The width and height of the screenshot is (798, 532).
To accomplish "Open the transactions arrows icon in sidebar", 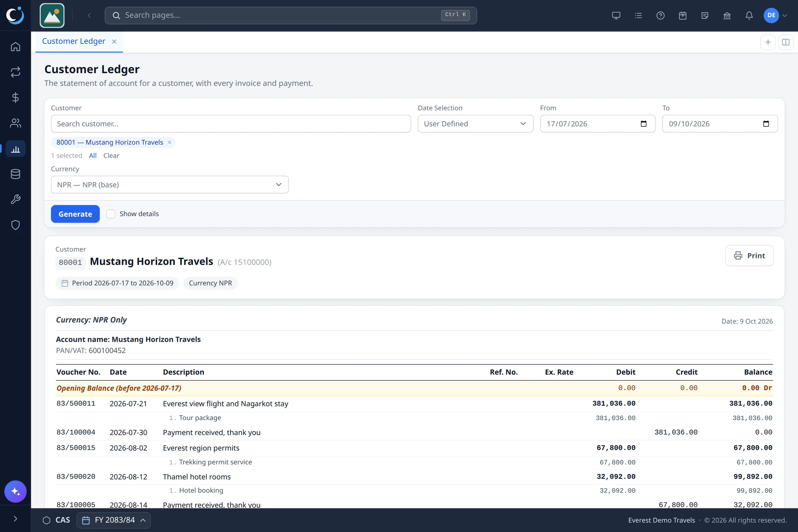I will click(x=15, y=72).
